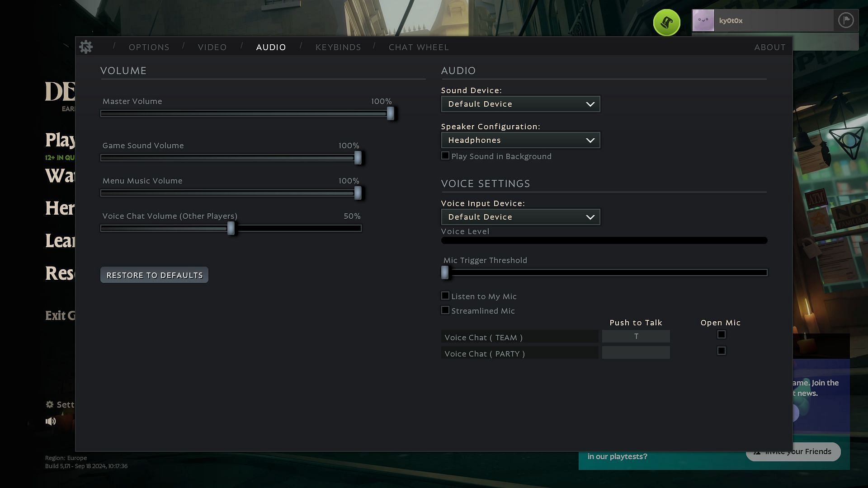Expand the Sound Device dropdown
The width and height of the screenshot is (868, 488).
point(520,103)
